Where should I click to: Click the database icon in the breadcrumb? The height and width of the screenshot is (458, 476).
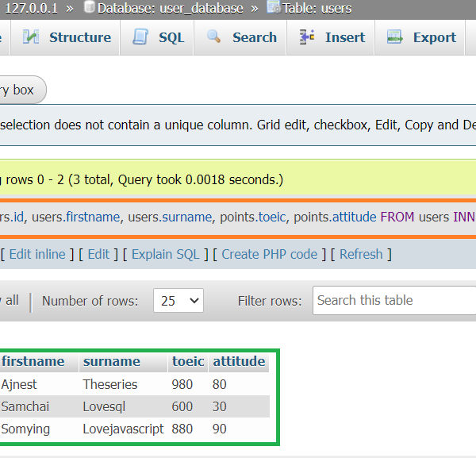tap(89, 9)
